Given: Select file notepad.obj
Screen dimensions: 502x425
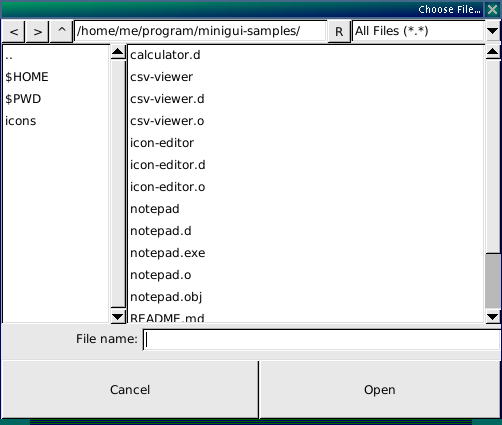Looking at the screenshot, I should click(x=306, y=297).
